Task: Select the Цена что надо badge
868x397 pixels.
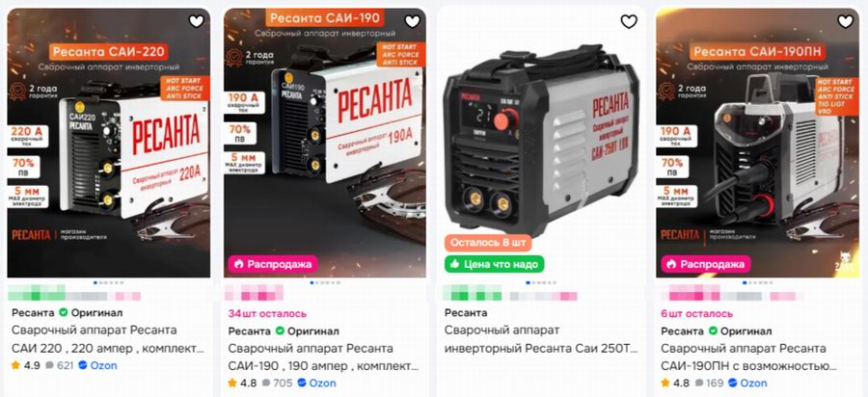Action: click(x=495, y=264)
